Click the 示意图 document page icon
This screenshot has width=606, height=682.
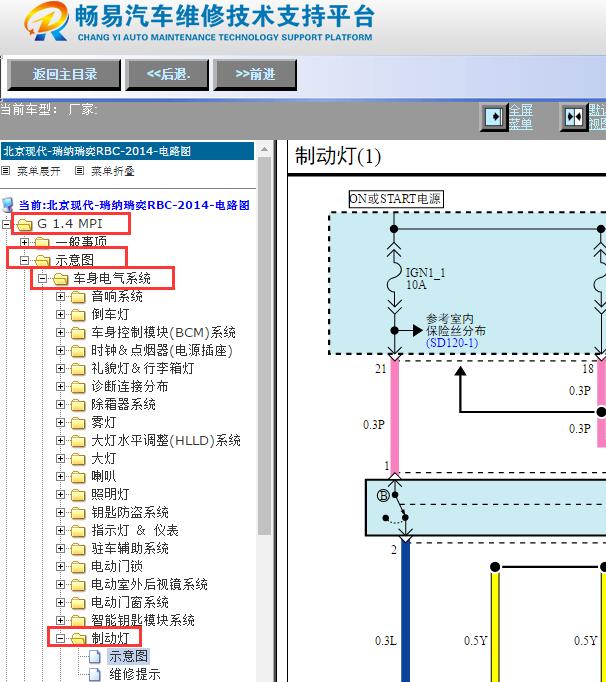(x=95, y=656)
